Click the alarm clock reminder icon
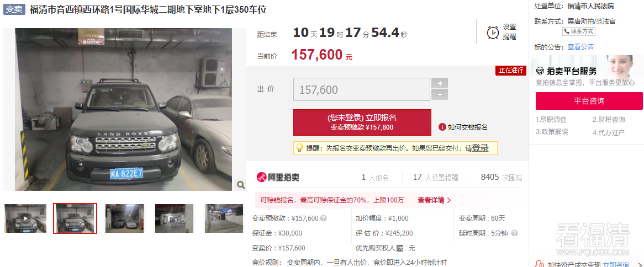Screen dimensions: 644x267 (x=493, y=33)
